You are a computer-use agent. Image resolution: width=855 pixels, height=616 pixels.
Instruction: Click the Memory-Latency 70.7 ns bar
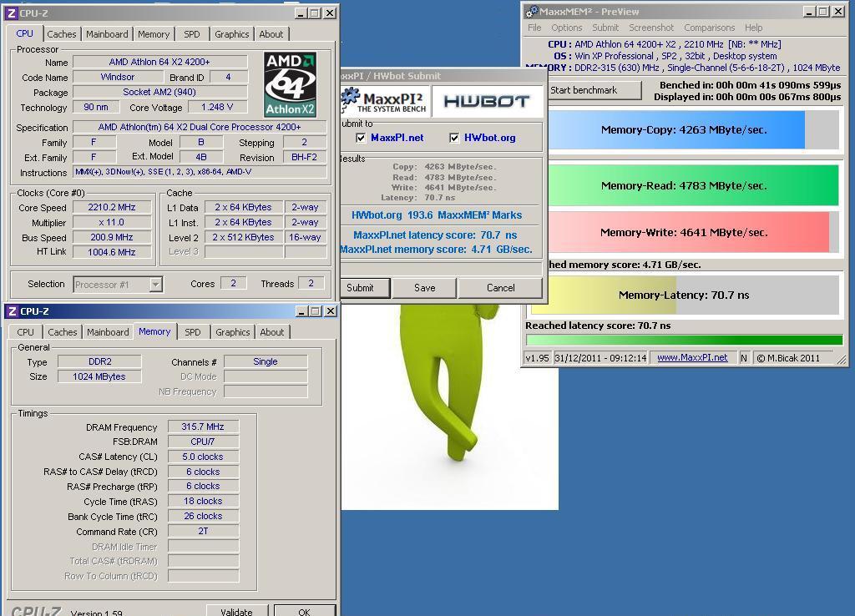pyautogui.click(x=684, y=295)
